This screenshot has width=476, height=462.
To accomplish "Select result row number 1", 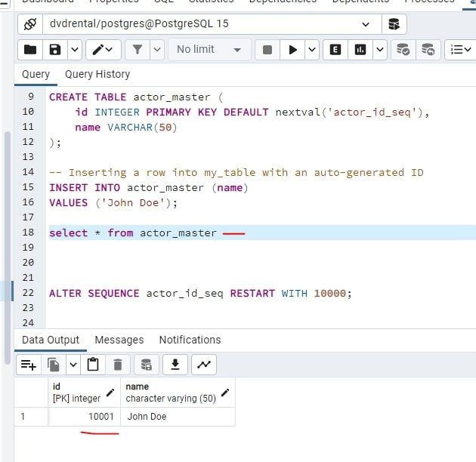I will click(x=31, y=417).
